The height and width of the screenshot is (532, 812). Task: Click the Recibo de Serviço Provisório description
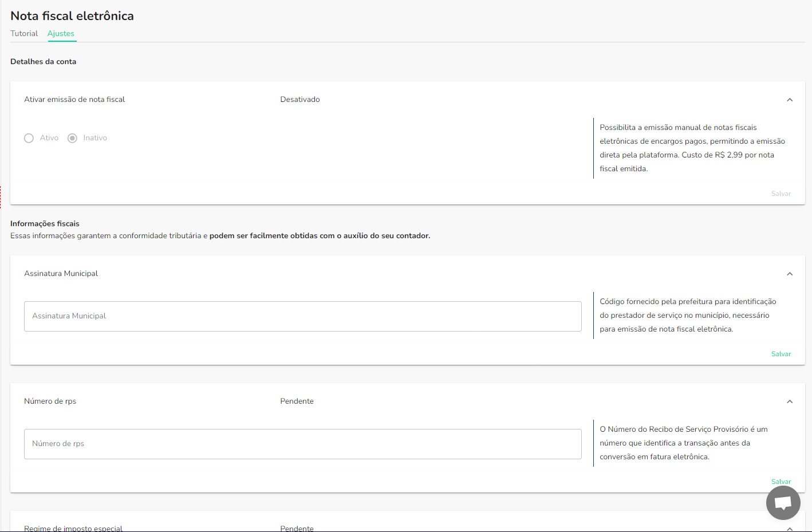point(684,443)
